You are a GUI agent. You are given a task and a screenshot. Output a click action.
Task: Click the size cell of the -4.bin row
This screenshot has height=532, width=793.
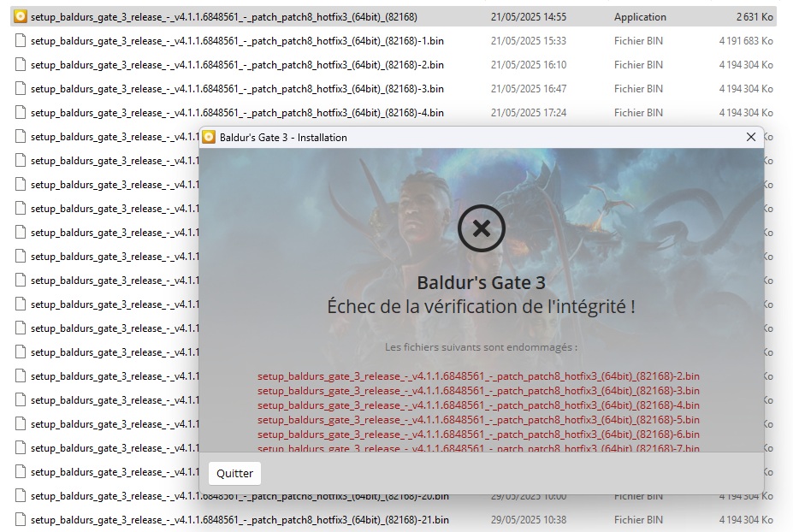pos(746,113)
